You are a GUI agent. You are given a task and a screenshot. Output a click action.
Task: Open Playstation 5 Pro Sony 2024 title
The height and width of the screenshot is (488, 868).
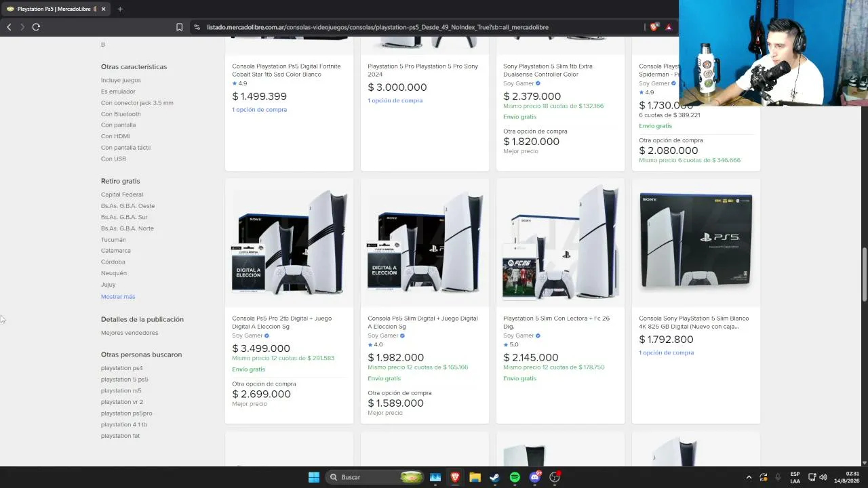(x=422, y=70)
